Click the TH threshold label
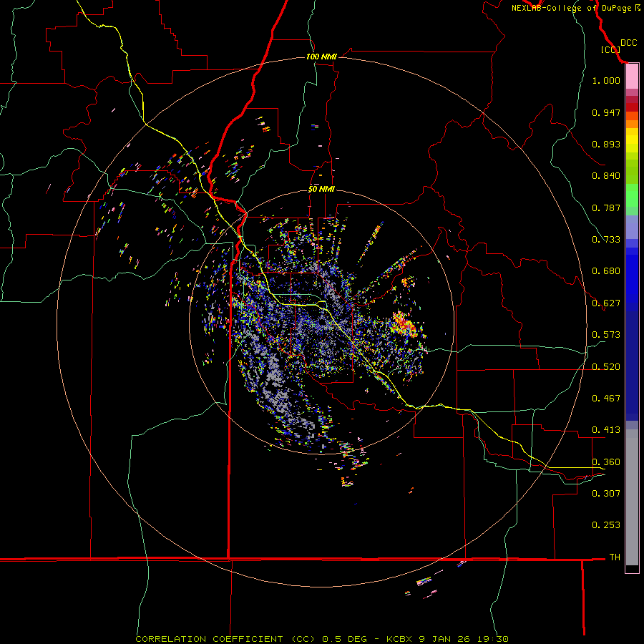Image resolution: width=644 pixels, height=644 pixels. pyautogui.click(x=615, y=557)
